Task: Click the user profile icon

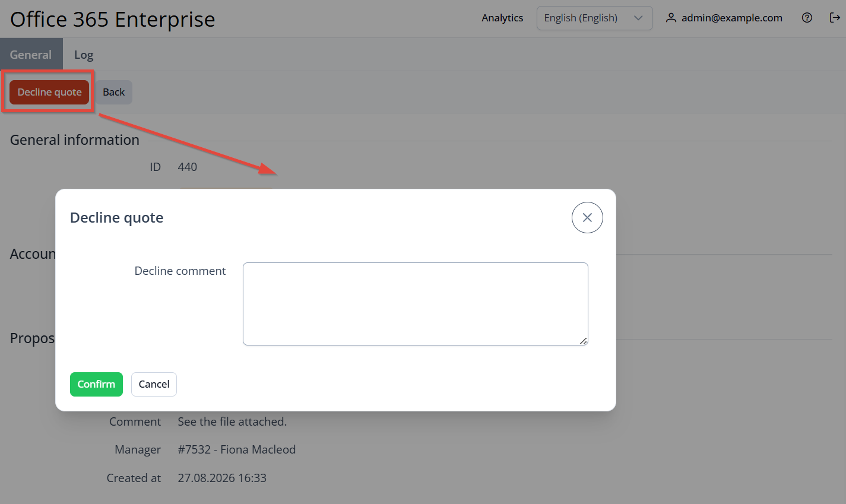Action: tap(671, 18)
